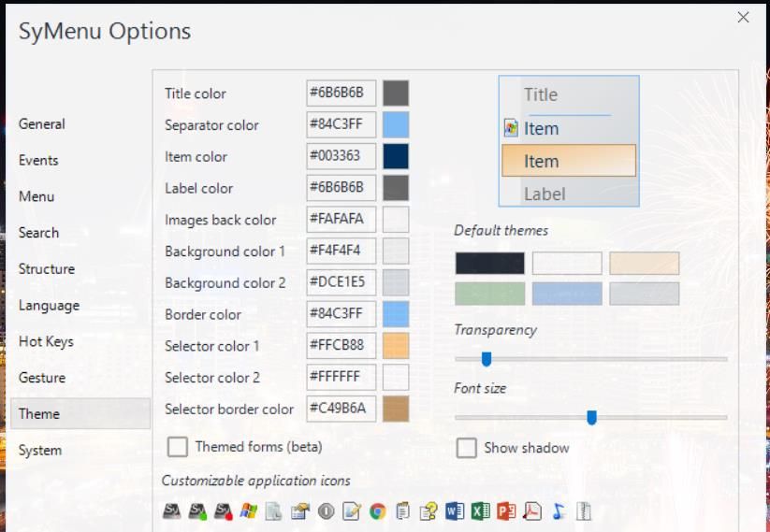Click the Selector border color brown swatch
This screenshot has height=532, width=770.
coord(396,409)
